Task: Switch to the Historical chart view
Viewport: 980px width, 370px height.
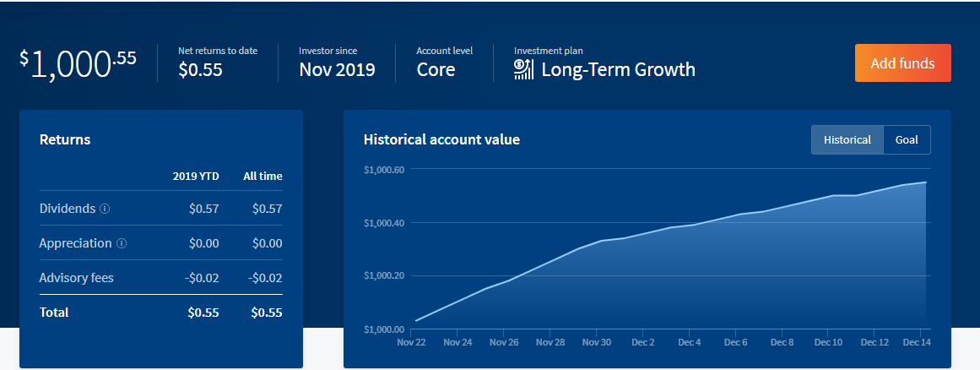Action: (x=847, y=140)
